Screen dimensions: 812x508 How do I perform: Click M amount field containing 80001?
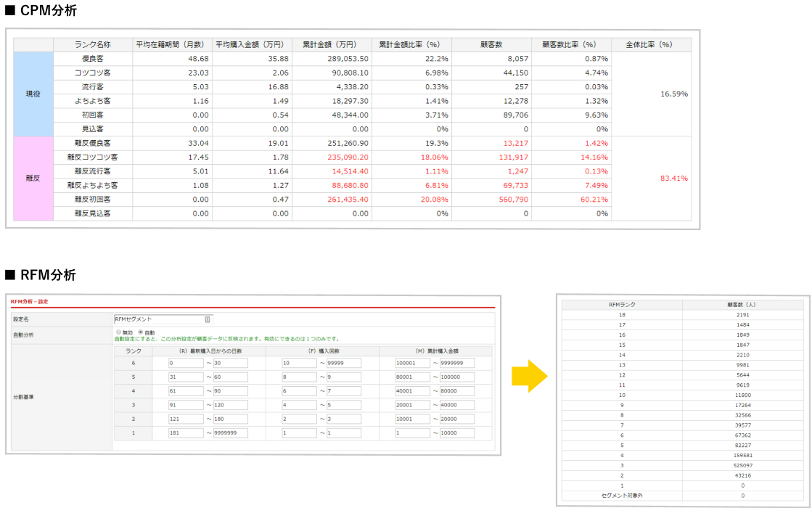(x=413, y=377)
